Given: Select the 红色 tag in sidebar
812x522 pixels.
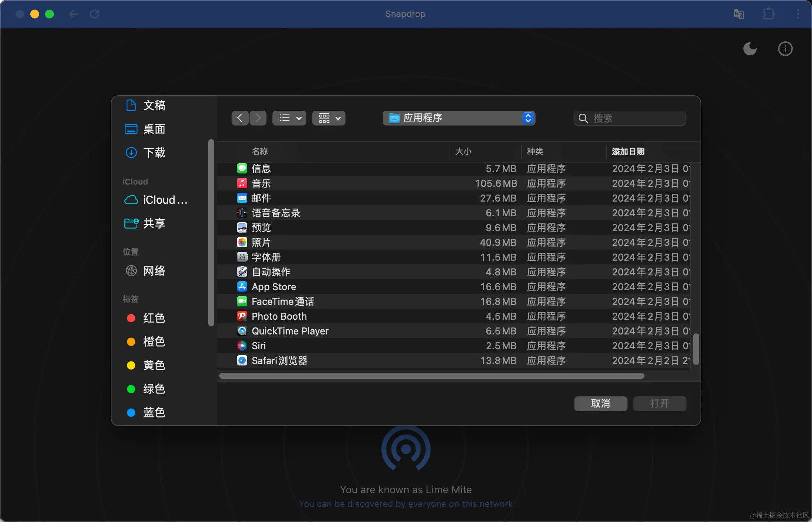Looking at the screenshot, I should click(154, 318).
